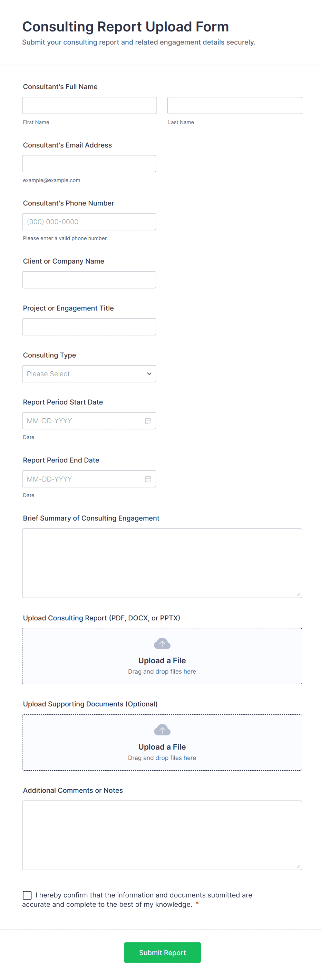Submit the report with Submit Report button
Image resolution: width=321 pixels, height=980 pixels.
(x=163, y=953)
